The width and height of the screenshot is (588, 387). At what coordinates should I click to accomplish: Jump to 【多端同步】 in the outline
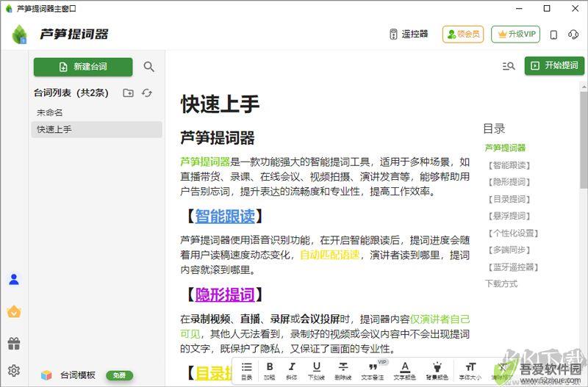(509, 250)
